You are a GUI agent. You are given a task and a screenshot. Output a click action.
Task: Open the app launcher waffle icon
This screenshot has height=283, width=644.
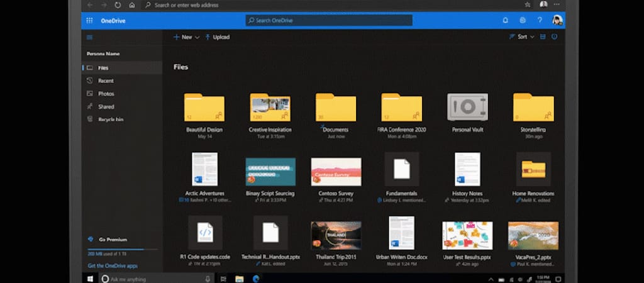tap(89, 21)
